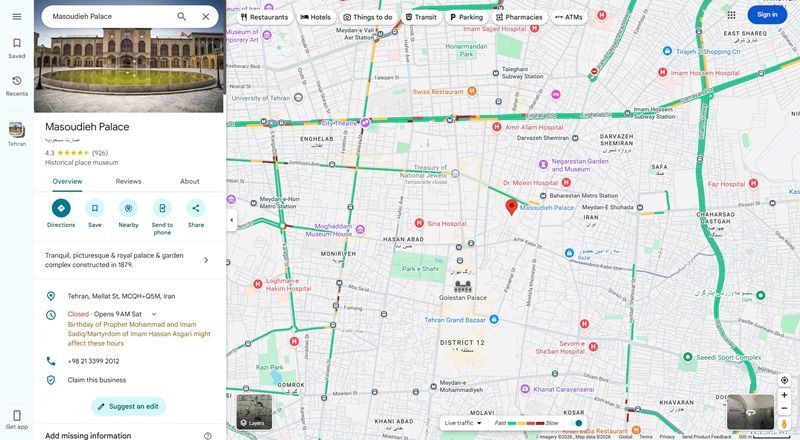Click the Sina Hospital map marker

[419, 223]
